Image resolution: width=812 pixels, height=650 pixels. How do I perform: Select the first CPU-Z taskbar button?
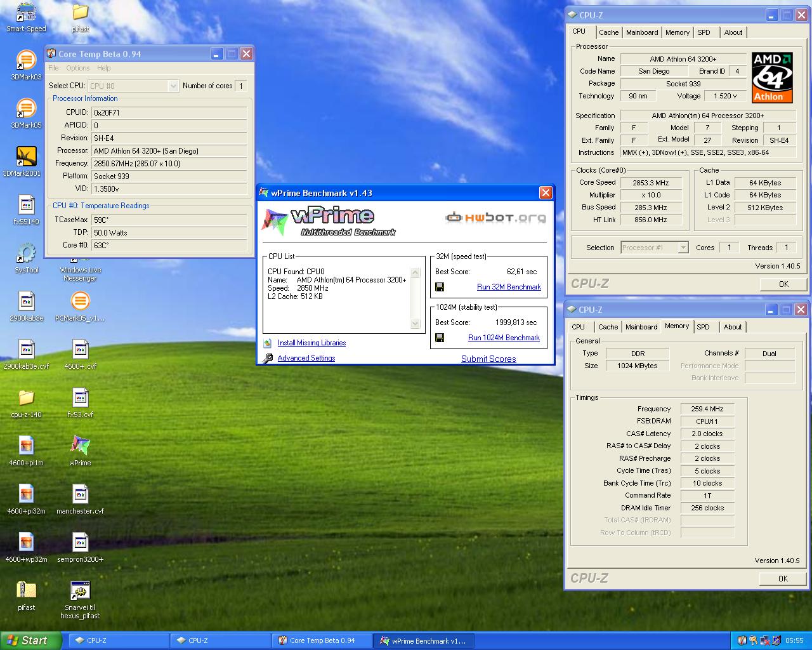[119, 640]
